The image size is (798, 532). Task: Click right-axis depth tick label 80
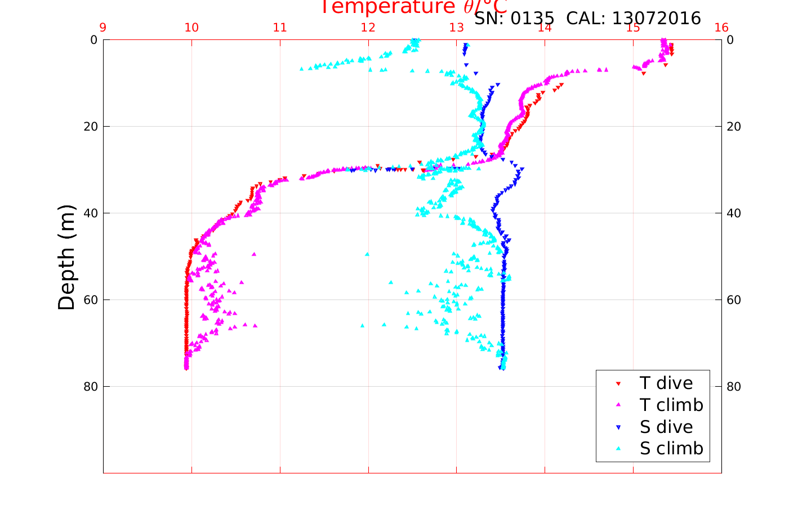coord(734,387)
